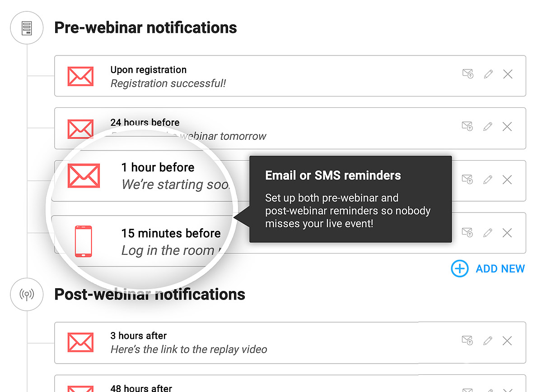Edit the Upon registration notification

point(488,74)
